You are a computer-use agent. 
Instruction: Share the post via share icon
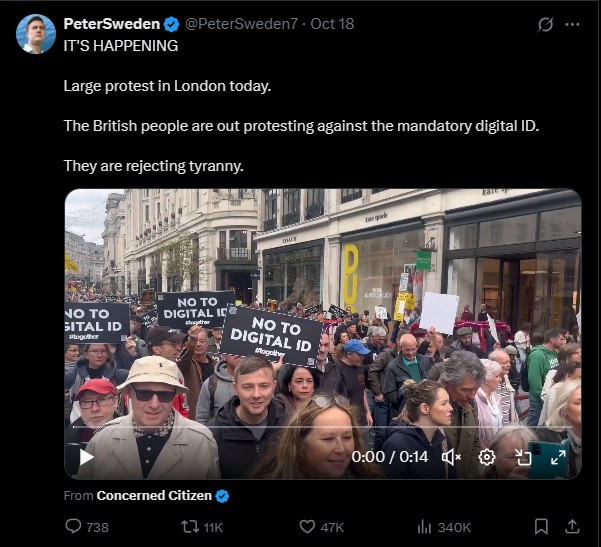(572, 526)
